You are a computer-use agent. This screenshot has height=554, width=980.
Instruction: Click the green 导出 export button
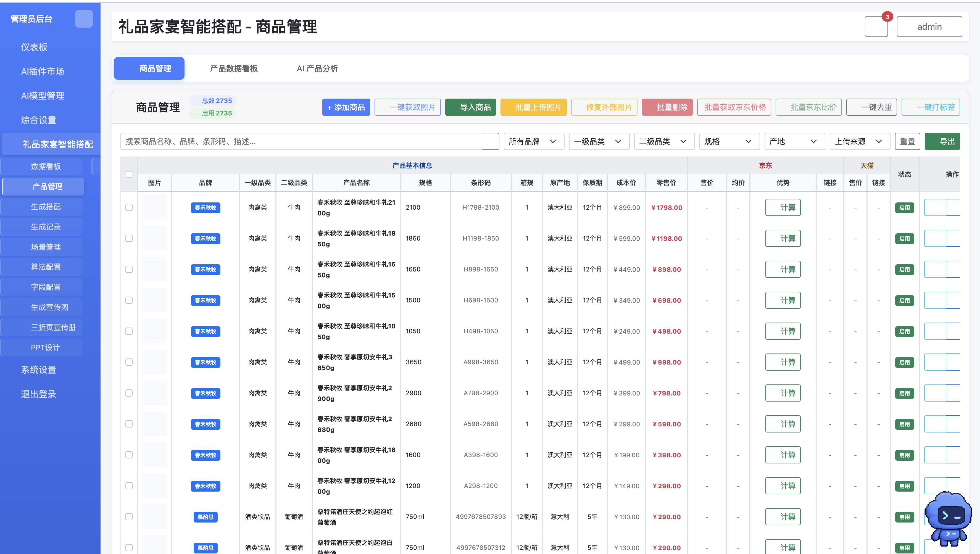[x=942, y=141]
